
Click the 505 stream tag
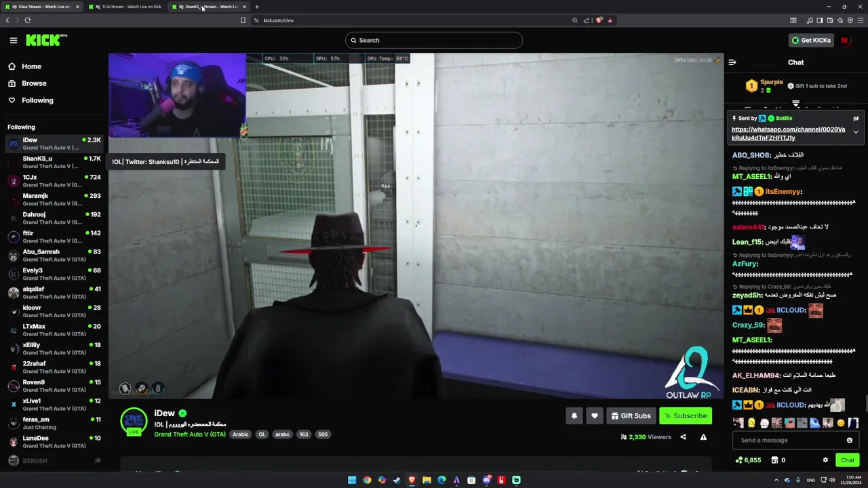pos(323,434)
